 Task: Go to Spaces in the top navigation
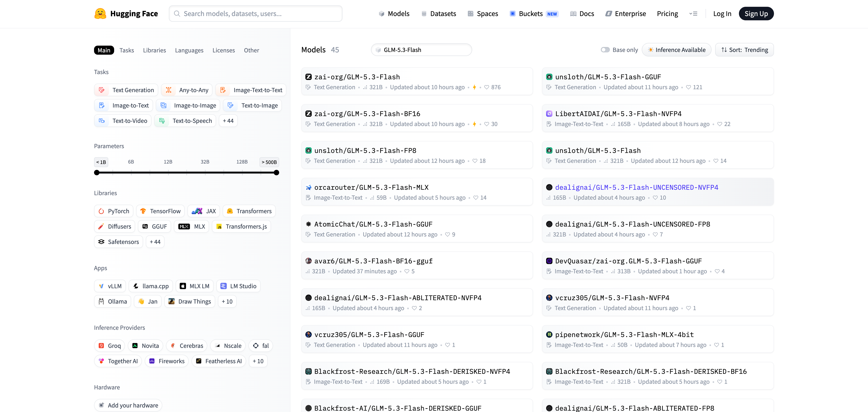pos(483,14)
